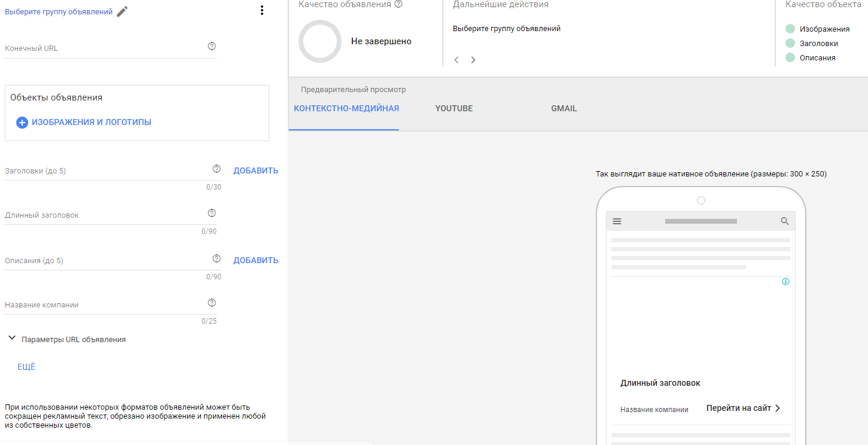Go to next action with right chevron

[473, 60]
